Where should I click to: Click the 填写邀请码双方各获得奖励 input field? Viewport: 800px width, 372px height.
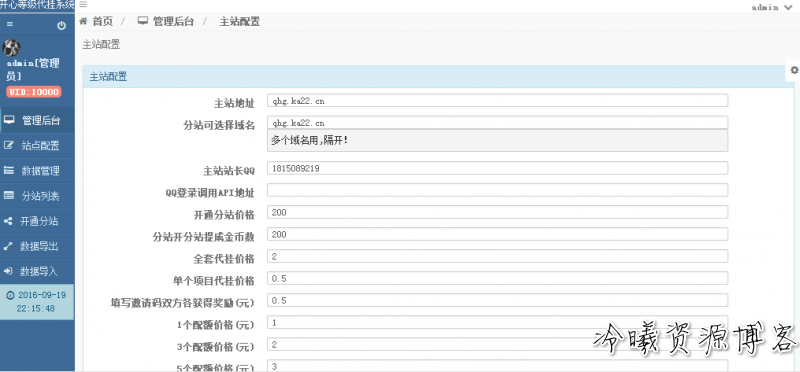[x=497, y=300]
